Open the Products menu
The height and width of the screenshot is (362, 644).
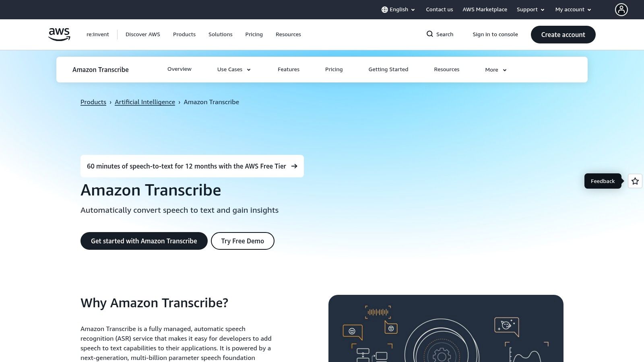pos(184,34)
